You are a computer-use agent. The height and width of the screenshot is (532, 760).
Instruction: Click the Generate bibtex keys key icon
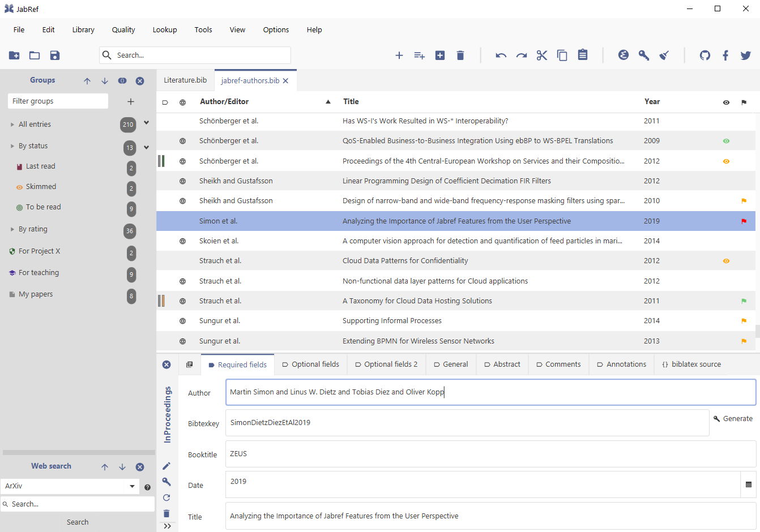click(644, 55)
